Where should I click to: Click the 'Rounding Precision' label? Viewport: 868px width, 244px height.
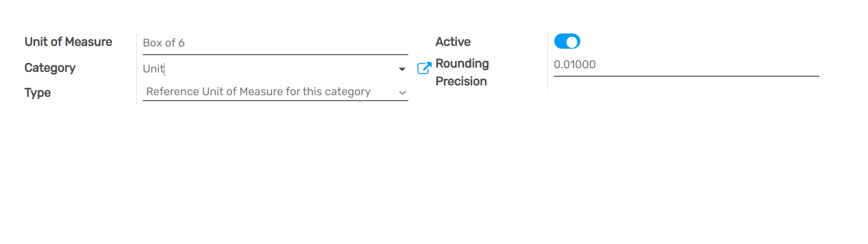462,72
